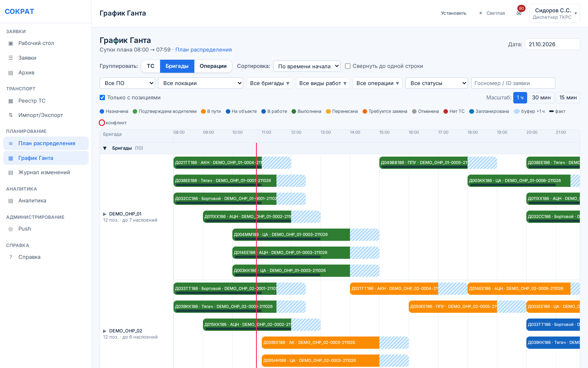588x368 pixels.
Task: Click the График Ганта sidebar icon
Action: click(11, 158)
